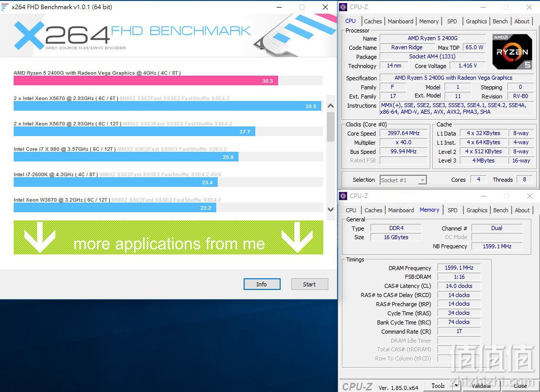This screenshot has height=392, width=540.
Task: Click the pink Ryzen 5 2400G result bar
Action: pos(146,81)
